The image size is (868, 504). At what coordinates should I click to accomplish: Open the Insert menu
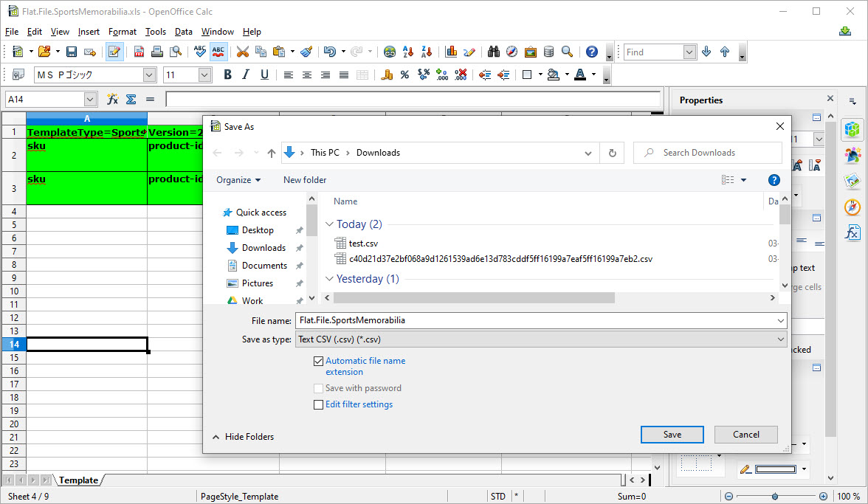click(89, 32)
